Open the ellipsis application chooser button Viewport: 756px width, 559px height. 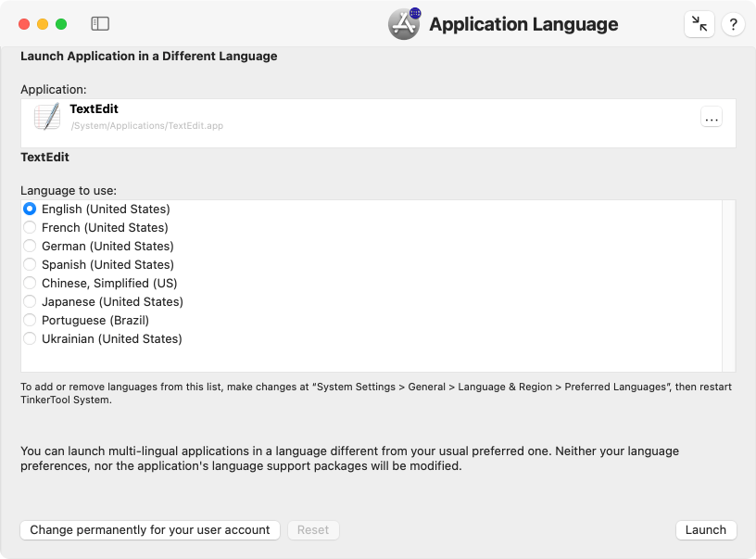(x=712, y=117)
